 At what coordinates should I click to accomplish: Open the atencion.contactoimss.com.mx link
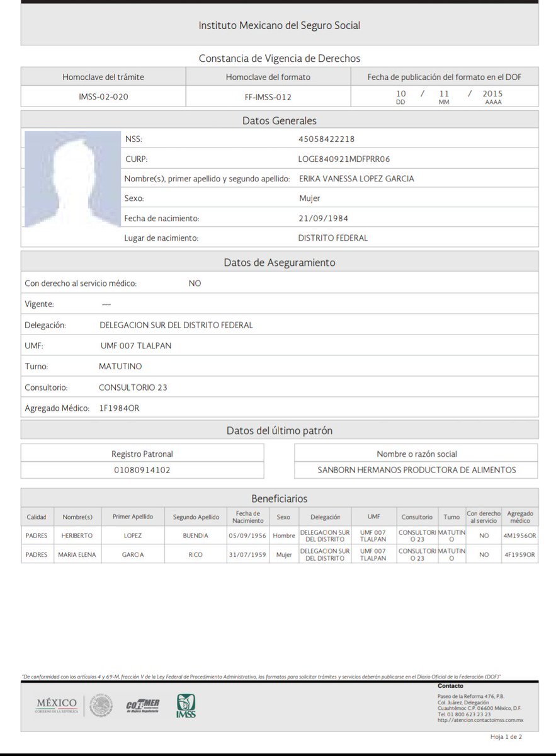(x=480, y=720)
